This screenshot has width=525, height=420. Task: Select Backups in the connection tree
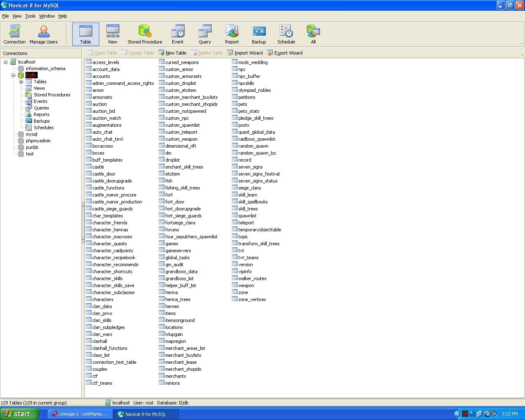(41, 121)
